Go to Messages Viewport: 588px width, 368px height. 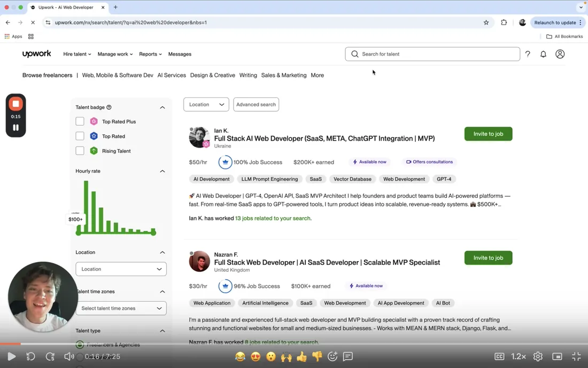point(180,54)
